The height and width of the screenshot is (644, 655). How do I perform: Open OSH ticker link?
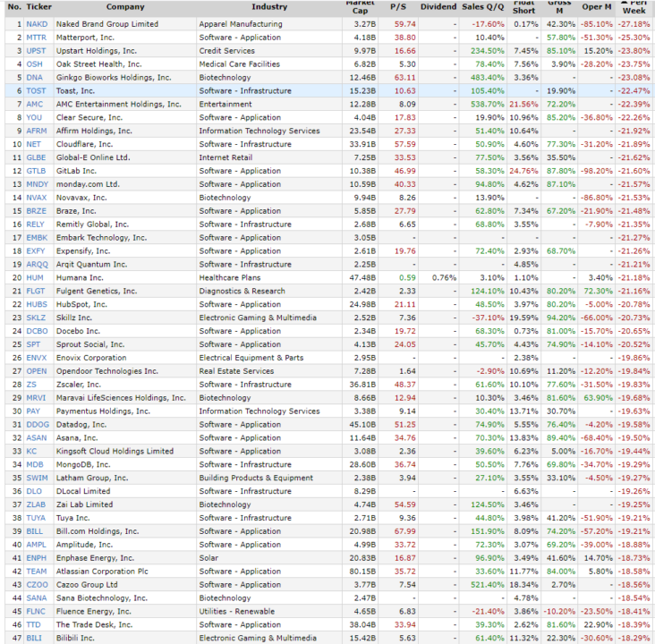click(34, 64)
